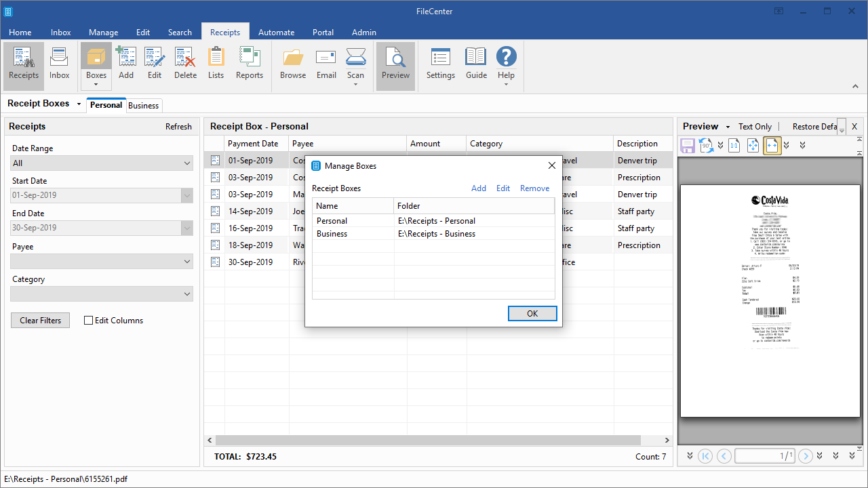Image resolution: width=868 pixels, height=488 pixels.
Task: Toggle the fit-width preview button
Action: tap(772, 145)
